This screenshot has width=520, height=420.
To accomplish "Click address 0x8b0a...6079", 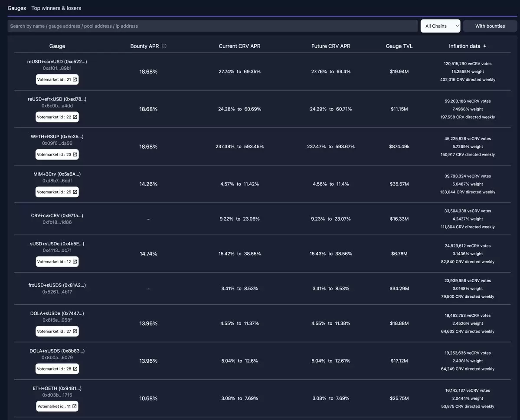I will pyautogui.click(x=57, y=357).
